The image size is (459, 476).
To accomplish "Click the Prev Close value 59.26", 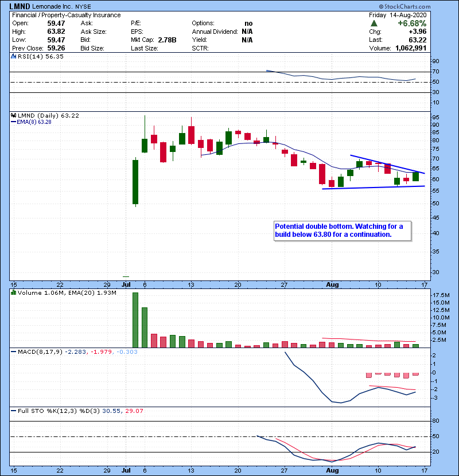I will pos(56,48).
